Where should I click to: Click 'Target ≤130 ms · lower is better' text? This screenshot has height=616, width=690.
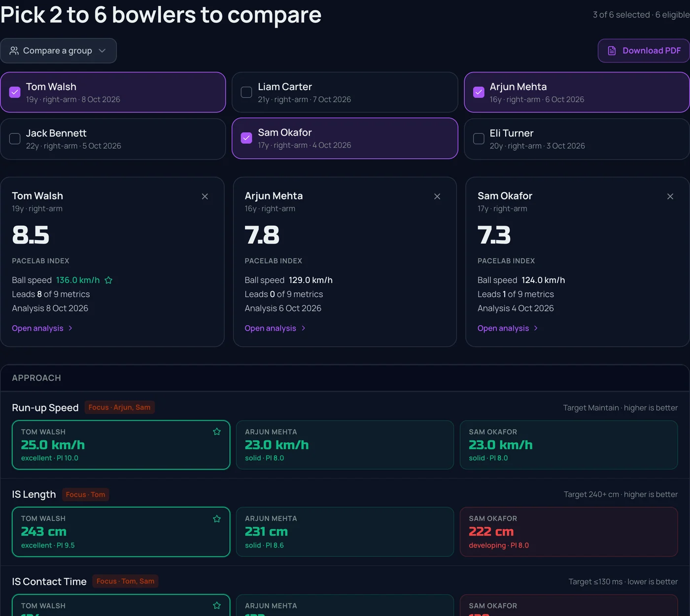click(x=623, y=582)
